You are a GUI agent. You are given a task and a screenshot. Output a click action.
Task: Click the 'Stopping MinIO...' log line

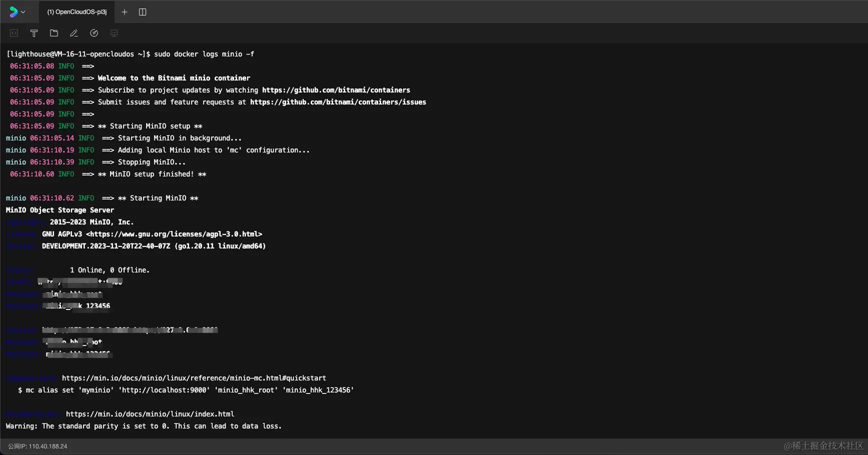[96, 162]
